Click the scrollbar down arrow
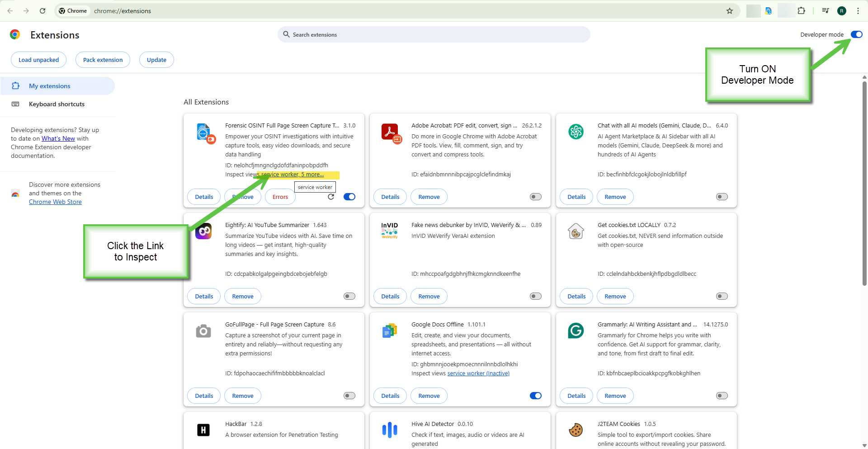The image size is (868, 449). pos(864,445)
